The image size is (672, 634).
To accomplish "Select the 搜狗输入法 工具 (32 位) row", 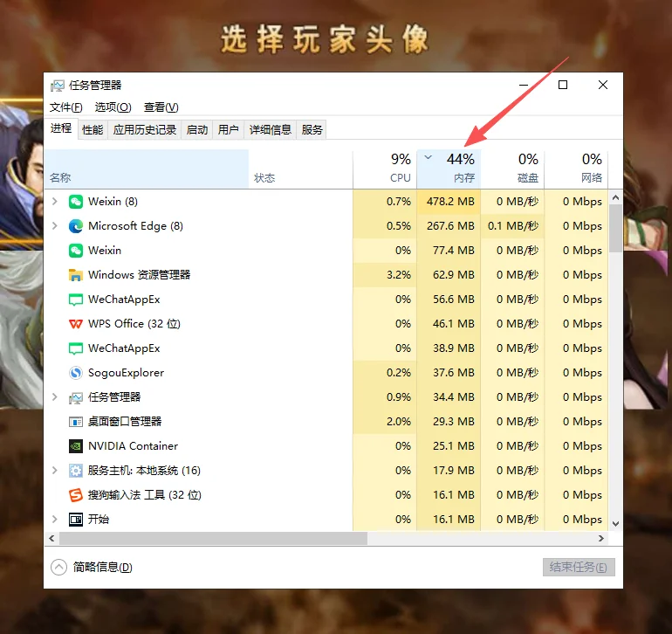I will click(326, 495).
